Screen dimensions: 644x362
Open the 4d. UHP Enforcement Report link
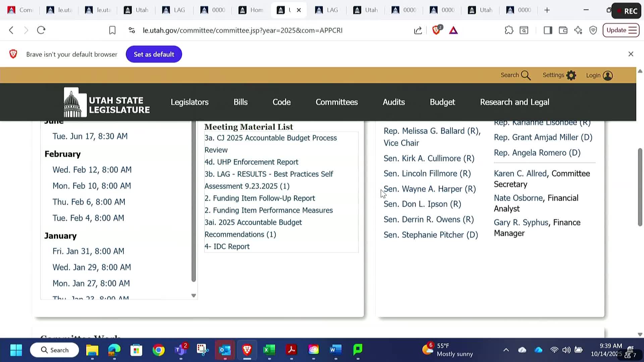pos(251,162)
